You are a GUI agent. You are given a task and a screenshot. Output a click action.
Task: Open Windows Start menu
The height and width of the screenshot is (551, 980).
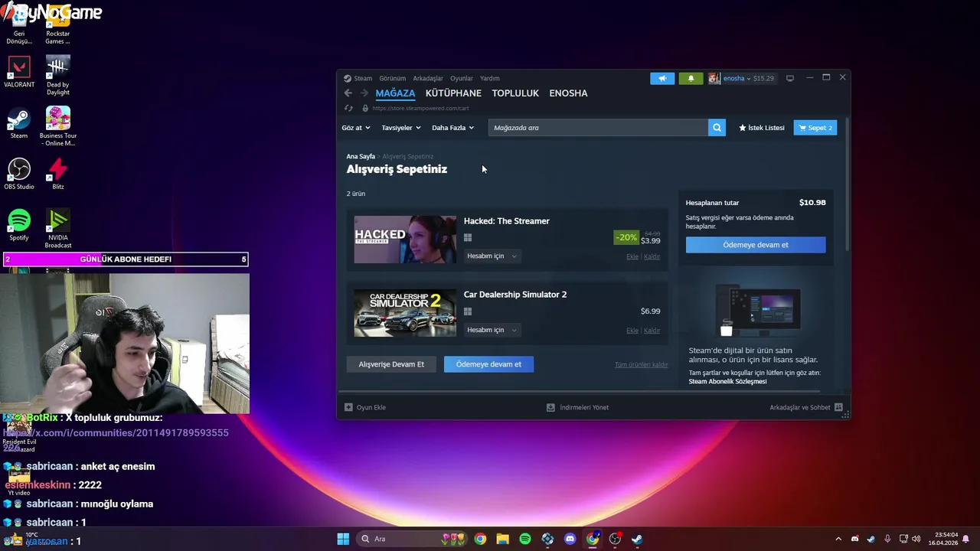[343, 539]
